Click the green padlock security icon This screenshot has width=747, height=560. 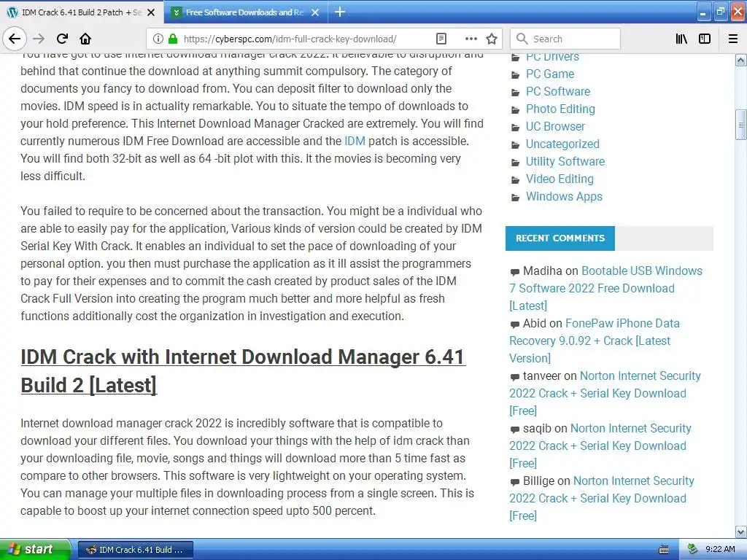pos(173,39)
